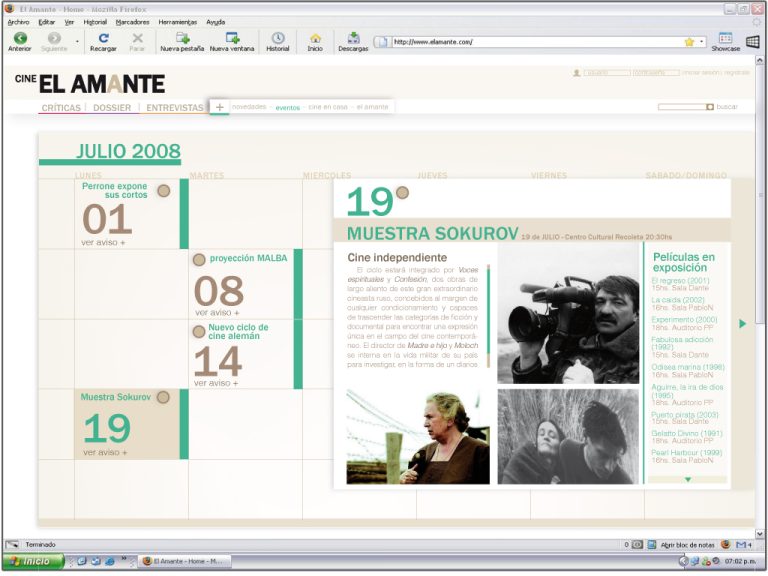This screenshot has width=768, height=576.
Task: Open the Historial menu in the menu bar
Action: [95, 22]
